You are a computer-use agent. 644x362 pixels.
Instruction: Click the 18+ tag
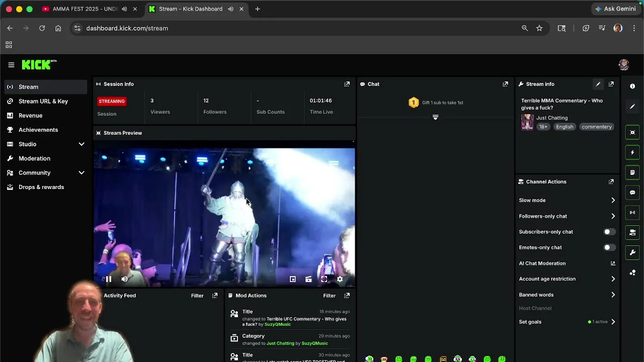(543, 127)
